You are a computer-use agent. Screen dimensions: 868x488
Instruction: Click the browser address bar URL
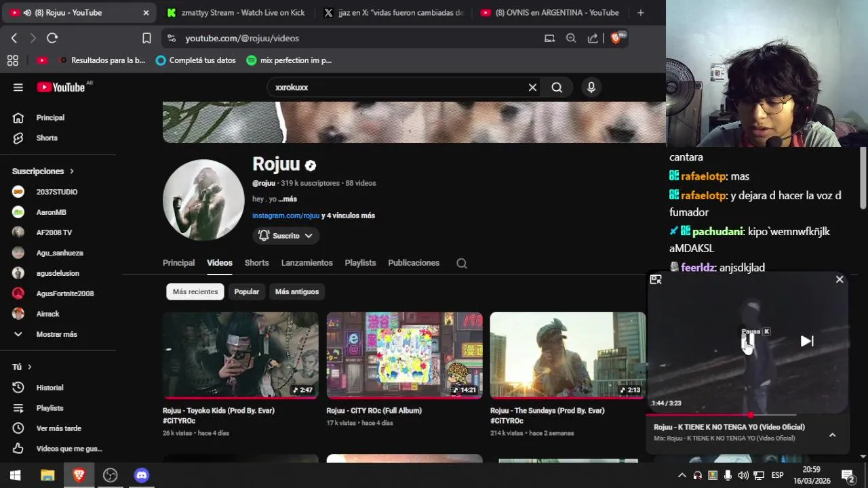(x=242, y=39)
